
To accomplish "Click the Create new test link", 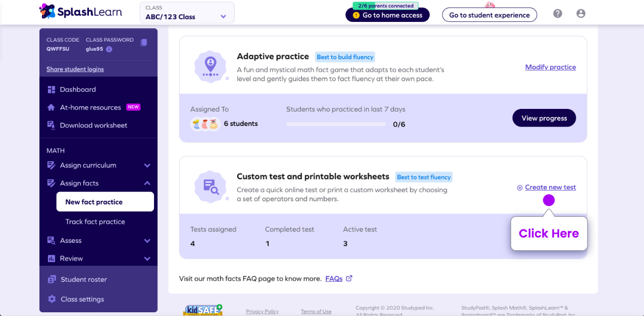I will 550,187.
